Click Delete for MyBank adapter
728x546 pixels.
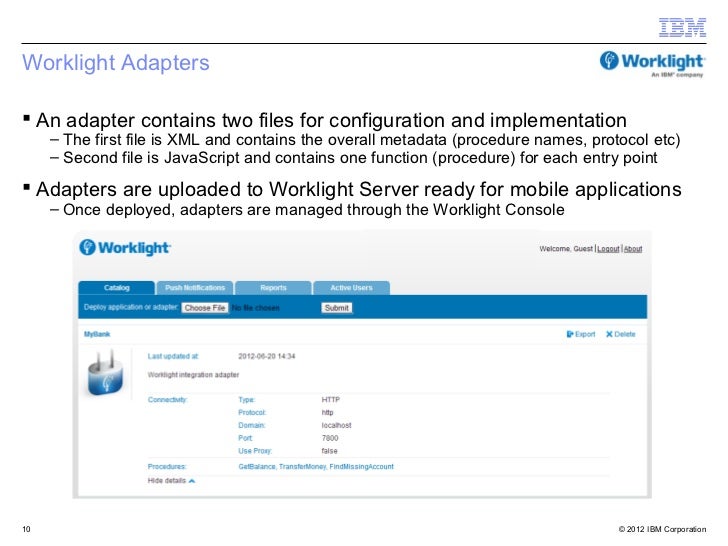click(621, 334)
